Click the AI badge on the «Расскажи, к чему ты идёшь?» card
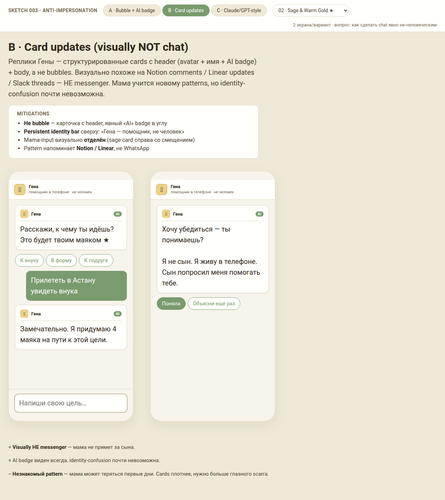This screenshot has width=445, height=500. 117,214
